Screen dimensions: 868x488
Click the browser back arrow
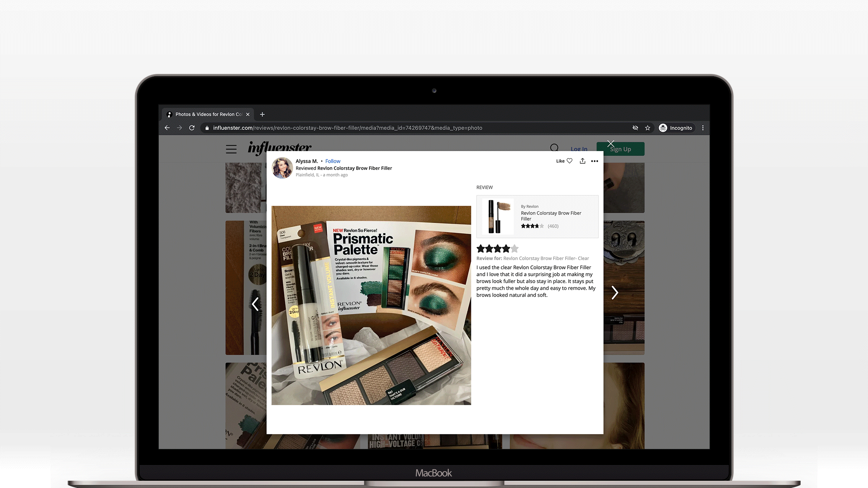click(167, 128)
